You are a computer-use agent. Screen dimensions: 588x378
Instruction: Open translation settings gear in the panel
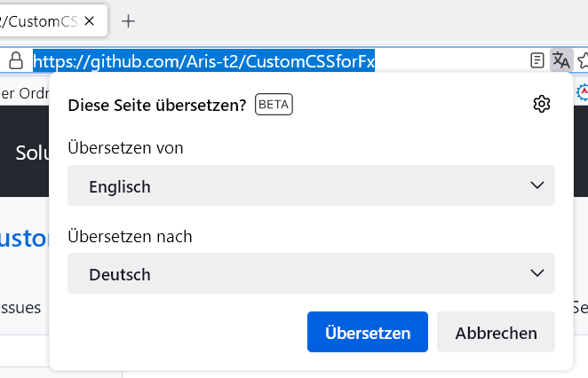pyautogui.click(x=541, y=104)
